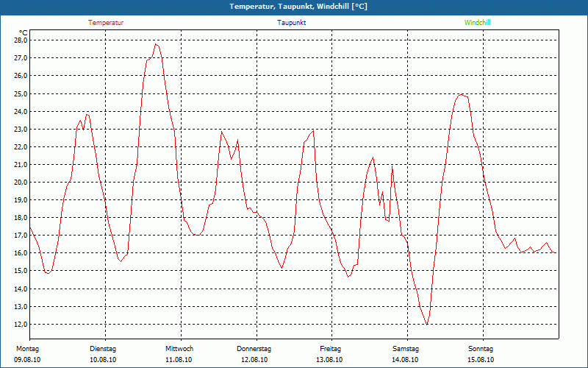Screen dimensions: 588x368
Task: Select the Donnerstag day label
Action: [x=254, y=349]
